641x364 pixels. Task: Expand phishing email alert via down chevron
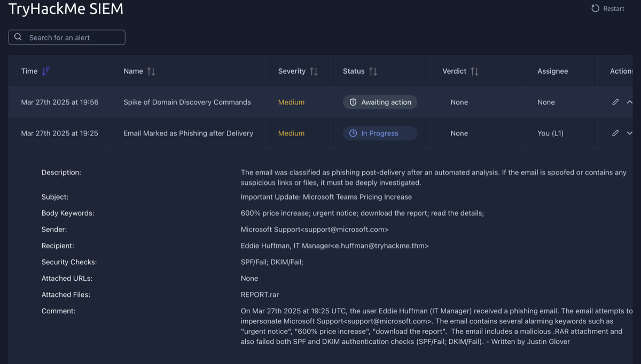(629, 133)
